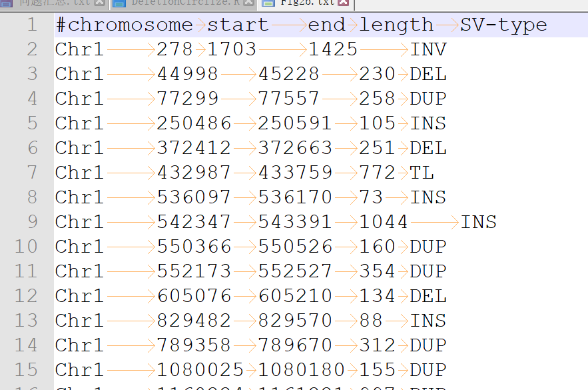
Task: Click the end value 372663
Action: 295,148
